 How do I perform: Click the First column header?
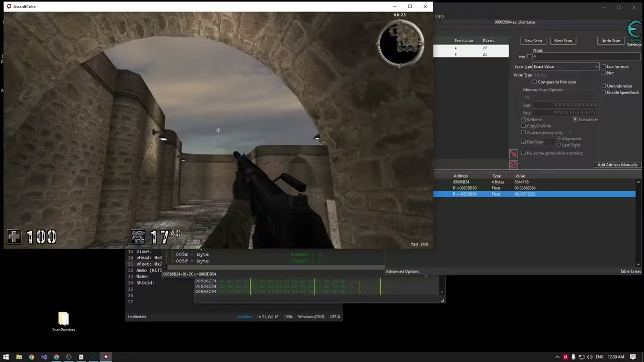(x=488, y=41)
